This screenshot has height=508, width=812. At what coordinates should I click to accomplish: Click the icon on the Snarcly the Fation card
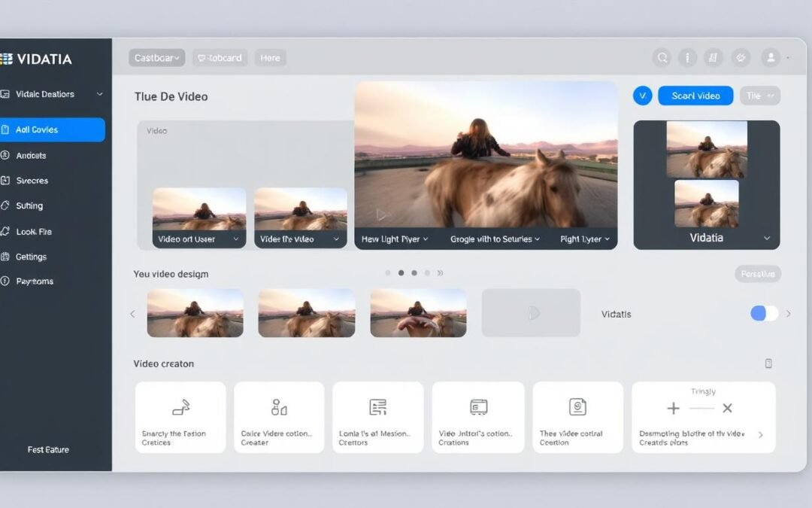[180, 408]
